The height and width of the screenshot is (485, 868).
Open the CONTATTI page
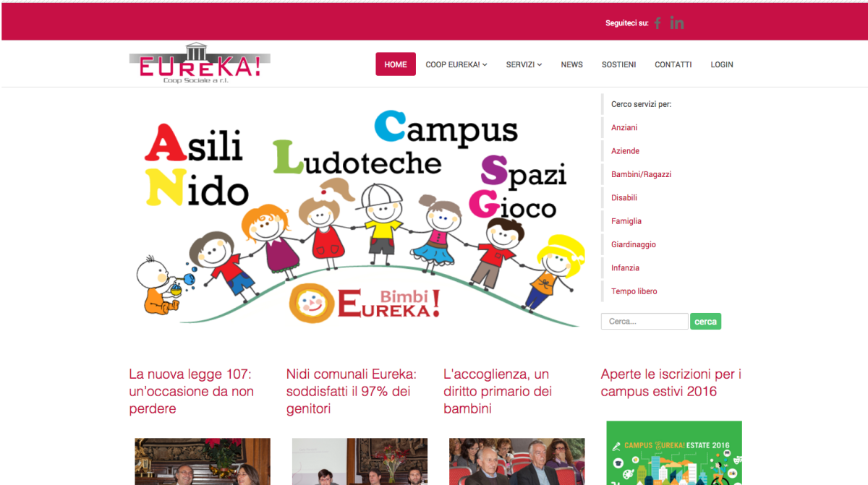673,64
